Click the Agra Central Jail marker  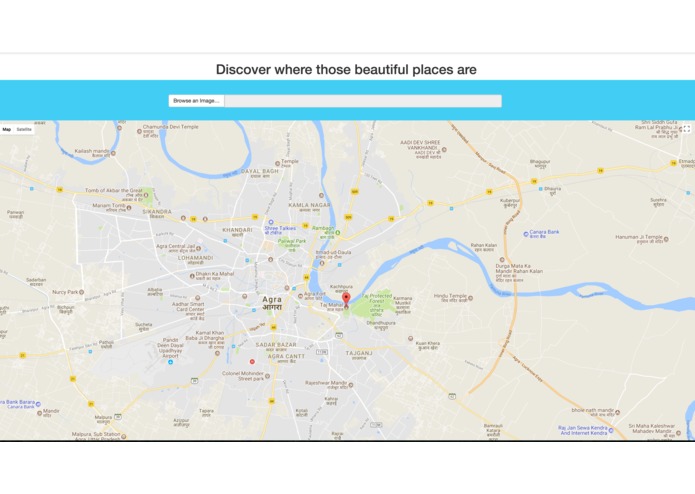pos(199,249)
